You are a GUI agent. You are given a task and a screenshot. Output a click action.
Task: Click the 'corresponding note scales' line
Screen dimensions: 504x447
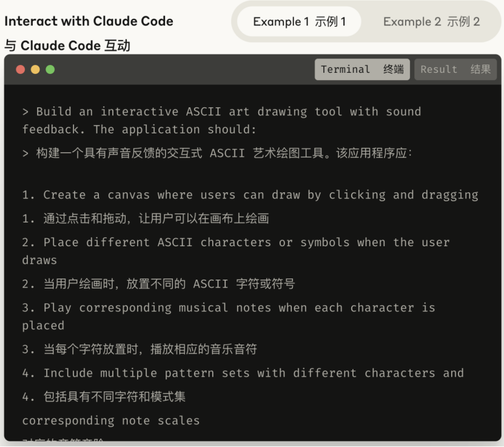111,420
